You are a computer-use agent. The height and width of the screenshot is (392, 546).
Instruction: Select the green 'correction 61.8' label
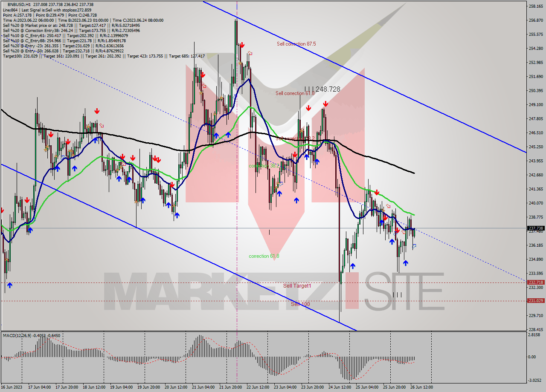pyautogui.click(x=264, y=256)
